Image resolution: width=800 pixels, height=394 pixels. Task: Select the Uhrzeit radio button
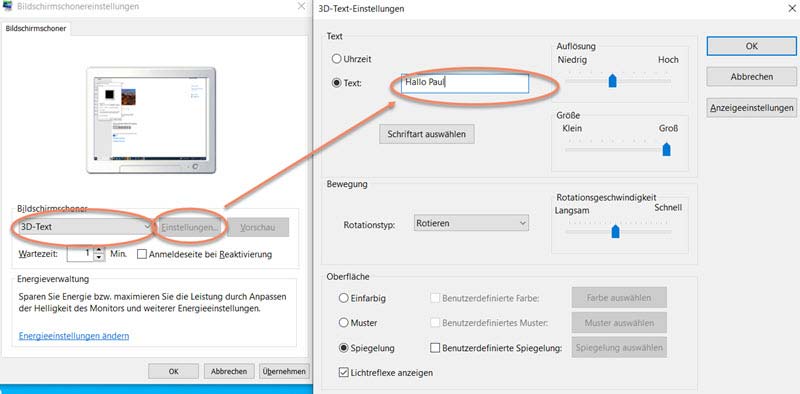(336, 59)
